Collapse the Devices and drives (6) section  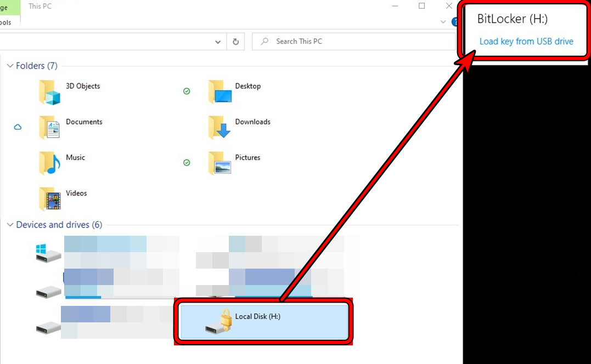point(10,224)
